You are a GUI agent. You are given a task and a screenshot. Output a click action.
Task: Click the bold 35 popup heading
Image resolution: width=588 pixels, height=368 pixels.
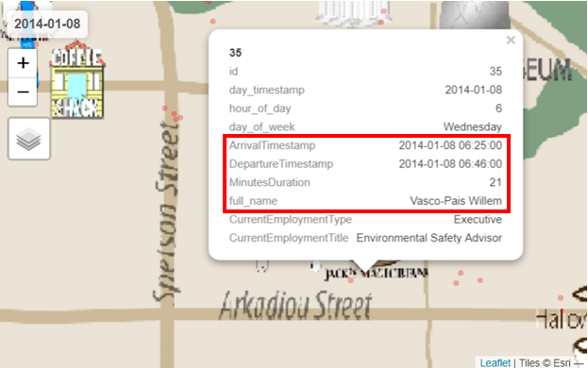click(x=236, y=53)
